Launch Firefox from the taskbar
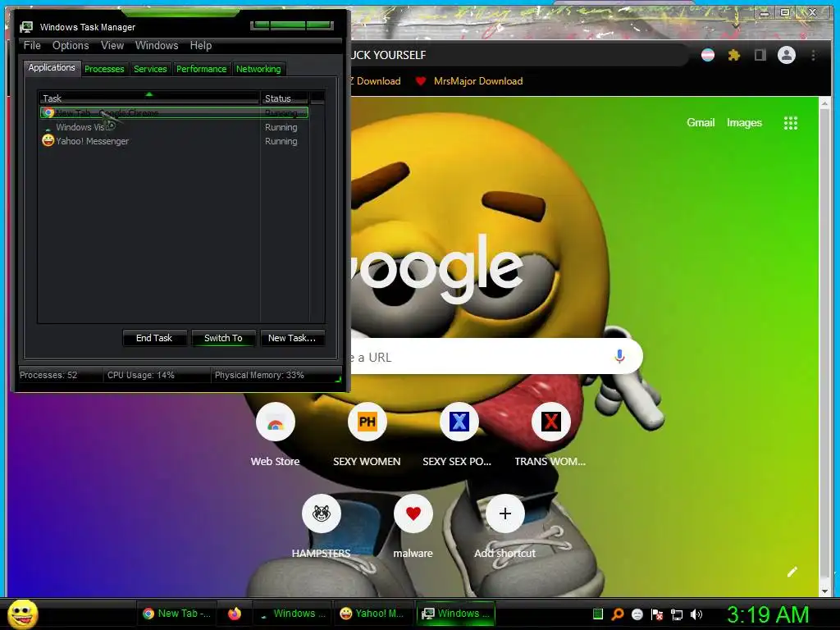Image resolution: width=840 pixels, height=630 pixels. tap(234, 614)
